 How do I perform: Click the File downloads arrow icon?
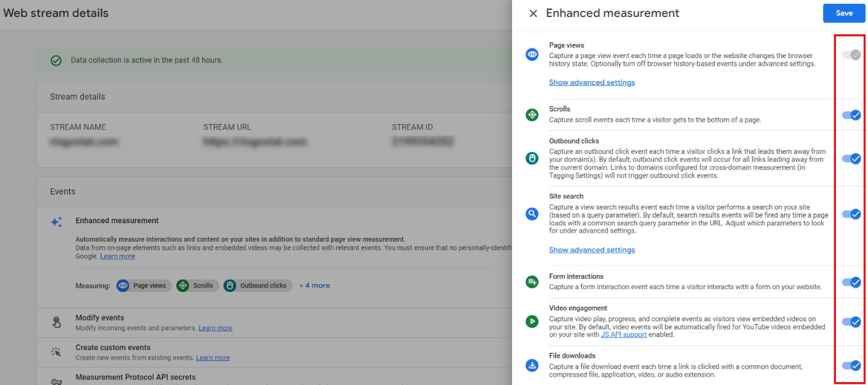[x=532, y=365]
